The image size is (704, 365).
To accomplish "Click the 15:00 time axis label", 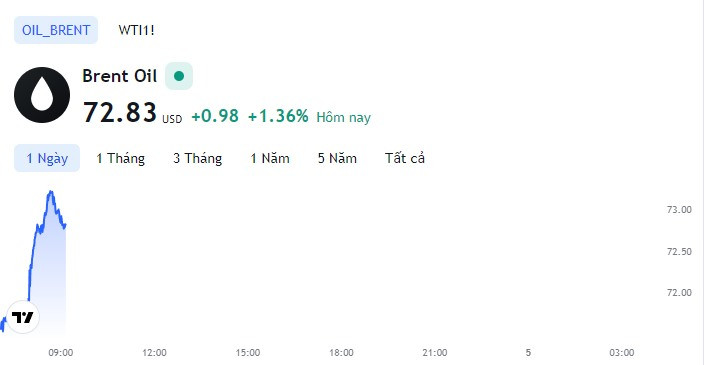I will click(x=248, y=353).
